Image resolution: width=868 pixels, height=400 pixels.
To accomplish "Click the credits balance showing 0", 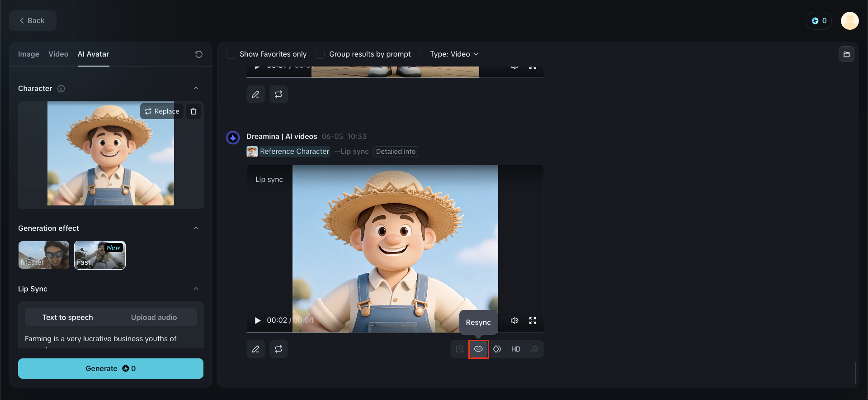I will click(x=819, y=21).
